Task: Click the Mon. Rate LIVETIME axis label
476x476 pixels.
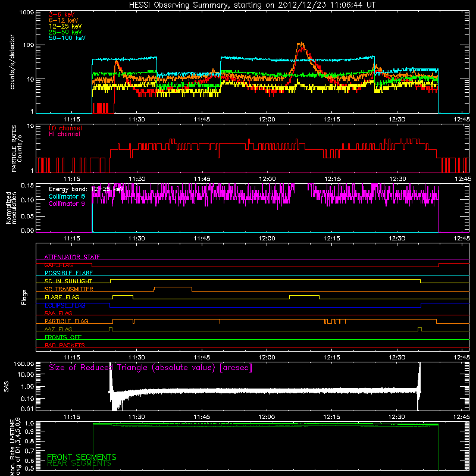Action: coord(15,446)
